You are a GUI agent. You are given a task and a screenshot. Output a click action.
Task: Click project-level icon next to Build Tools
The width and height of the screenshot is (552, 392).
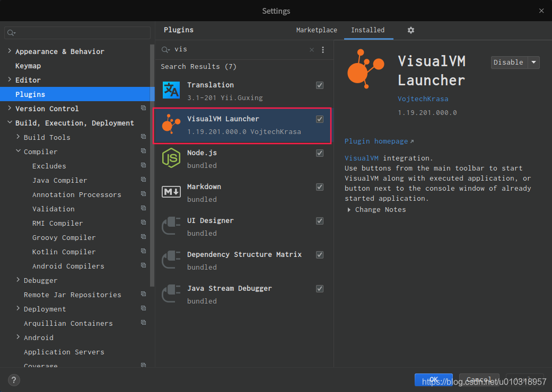[143, 137]
